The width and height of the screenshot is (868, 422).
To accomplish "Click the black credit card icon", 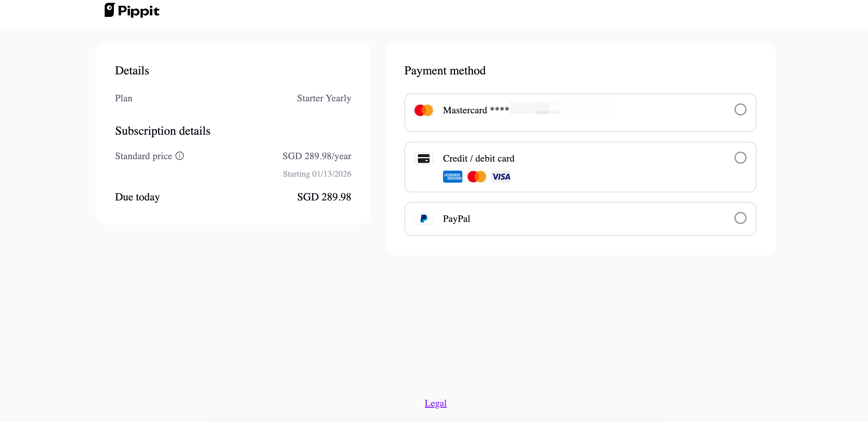I will tap(423, 159).
